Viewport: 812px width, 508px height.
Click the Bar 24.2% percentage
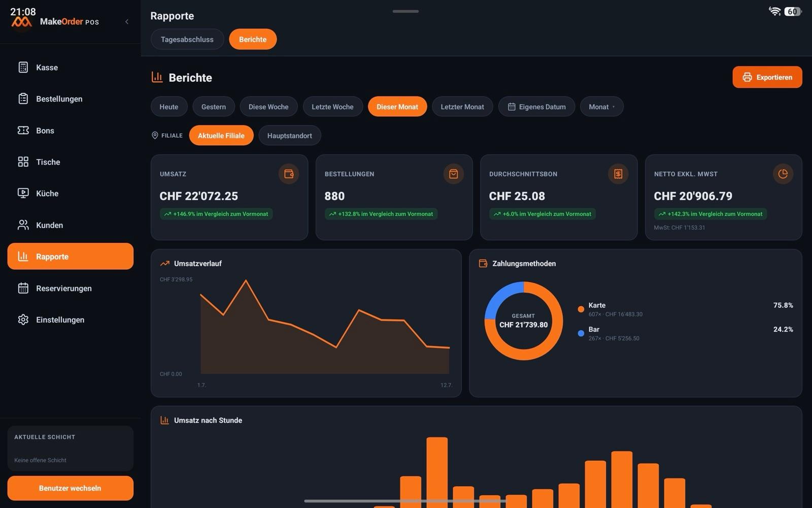(783, 329)
